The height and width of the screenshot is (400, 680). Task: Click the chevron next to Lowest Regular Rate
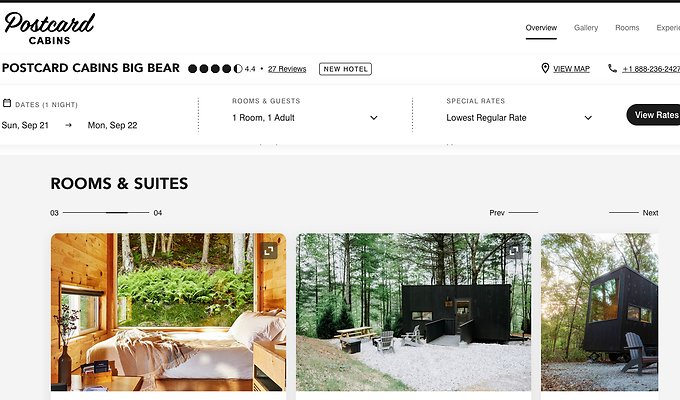[588, 118]
